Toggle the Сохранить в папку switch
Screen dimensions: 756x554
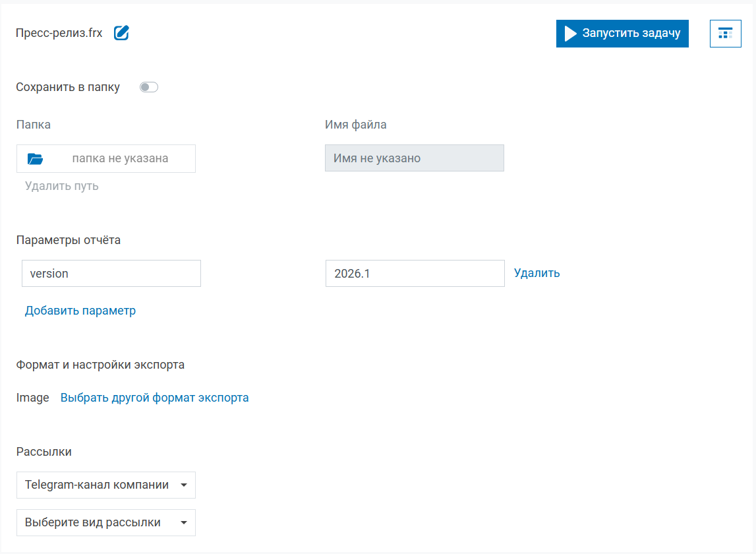click(149, 87)
